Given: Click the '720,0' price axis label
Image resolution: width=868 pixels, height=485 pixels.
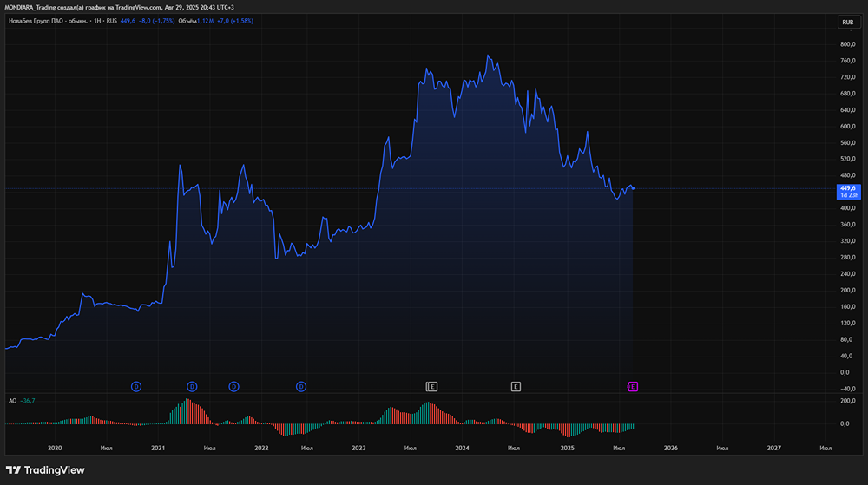Looking at the screenshot, I should point(847,77).
